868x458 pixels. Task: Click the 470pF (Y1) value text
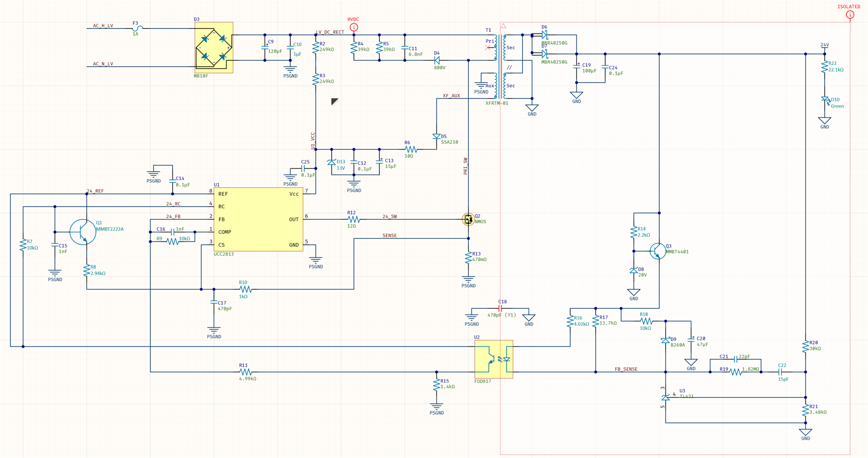[x=502, y=315]
